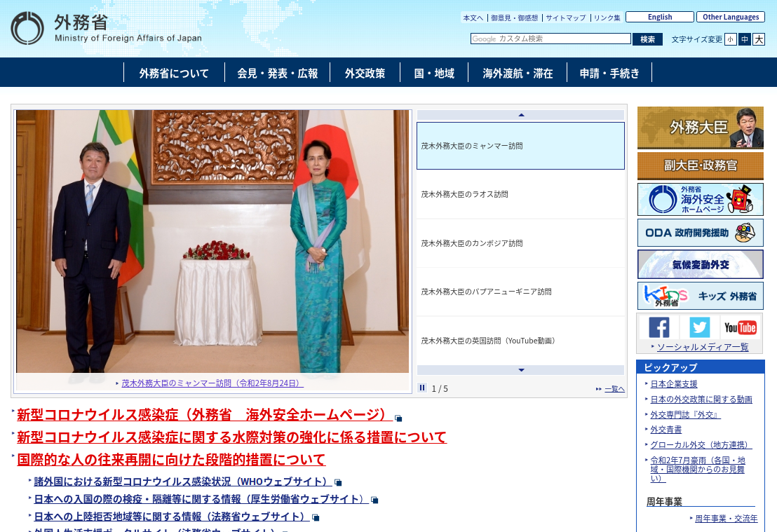Open the 副大臣・政務官 banner
Image resolution: width=777 pixels, height=532 pixels.
click(x=700, y=165)
